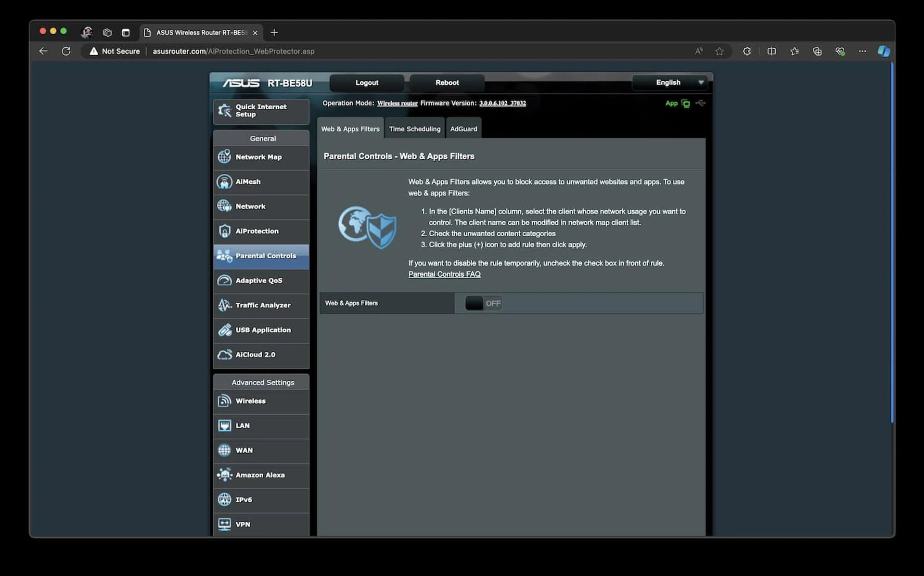Switch to the Web & Apps Filters tab
924x576 pixels.
tap(350, 128)
